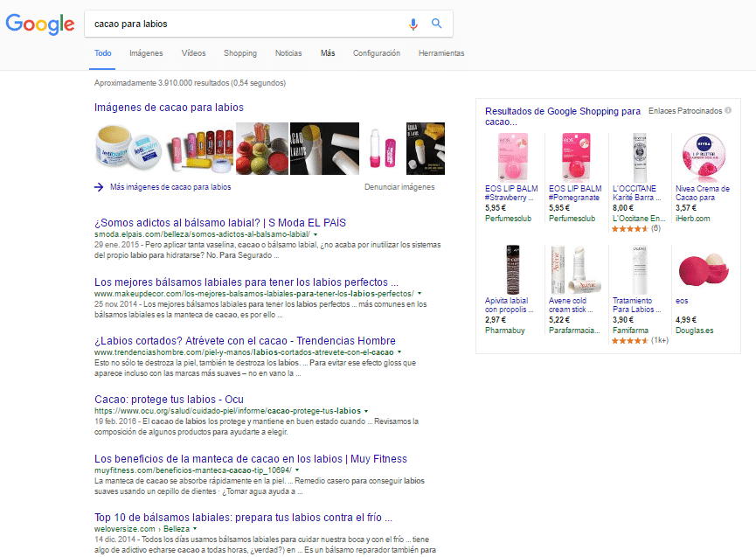
Task: Click the Nivea lip butter tin image
Action: pyautogui.click(x=704, y=157)
